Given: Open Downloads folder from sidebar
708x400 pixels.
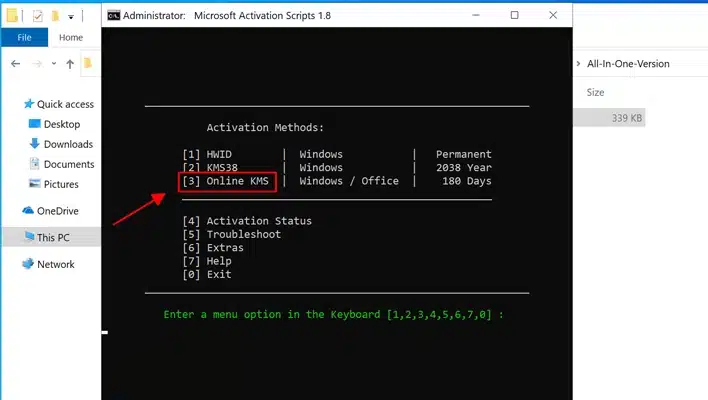Looking at the screenshot, I should (x=67, y=144).
